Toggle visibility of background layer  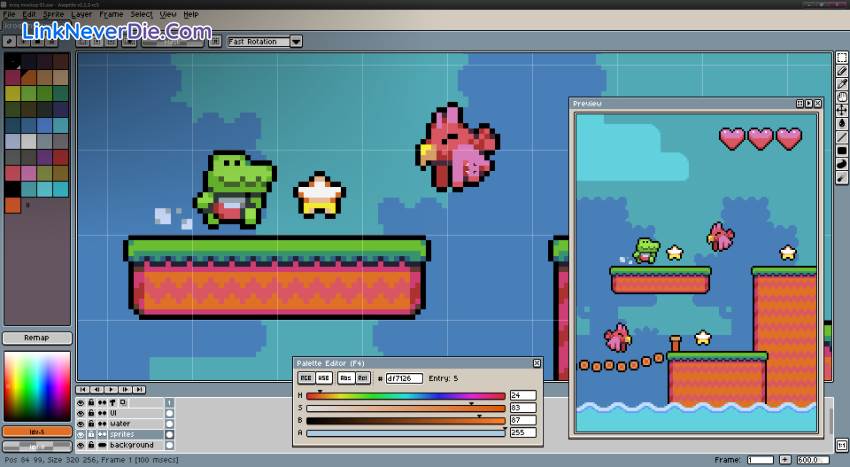[81, 445]
